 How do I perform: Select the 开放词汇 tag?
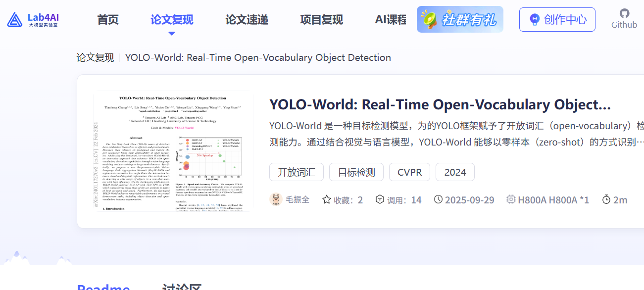click(x=297, y=172)
